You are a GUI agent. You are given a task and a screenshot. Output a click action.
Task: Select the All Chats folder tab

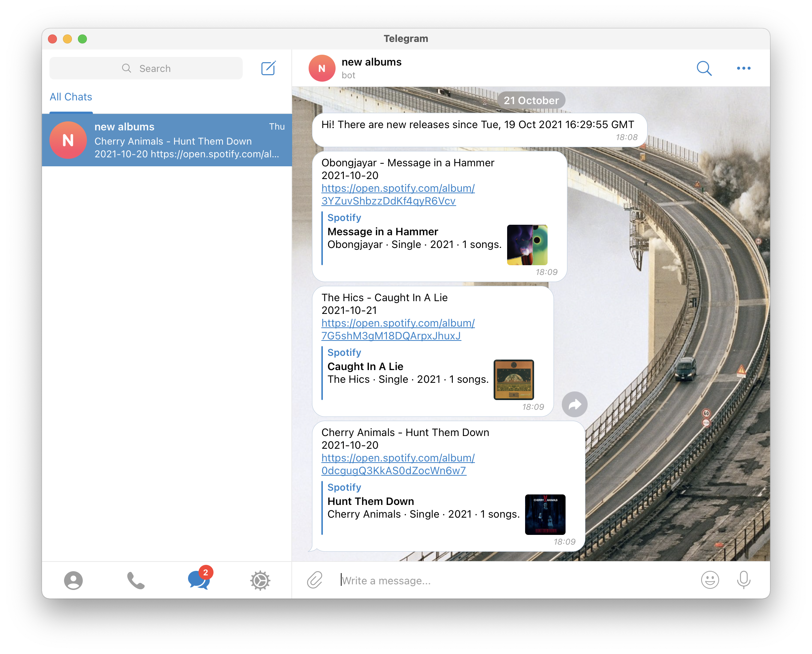tap(71, 97)
